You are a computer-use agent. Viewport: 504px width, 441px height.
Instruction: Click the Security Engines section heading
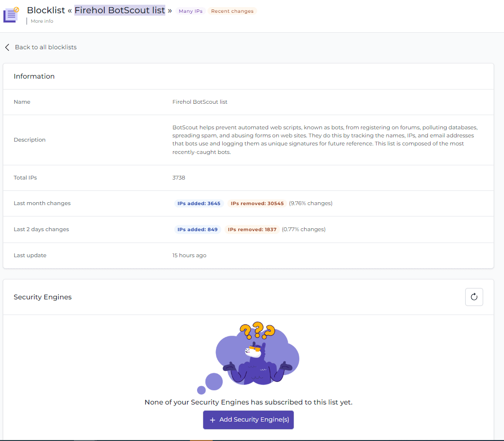tap(43, 297)
